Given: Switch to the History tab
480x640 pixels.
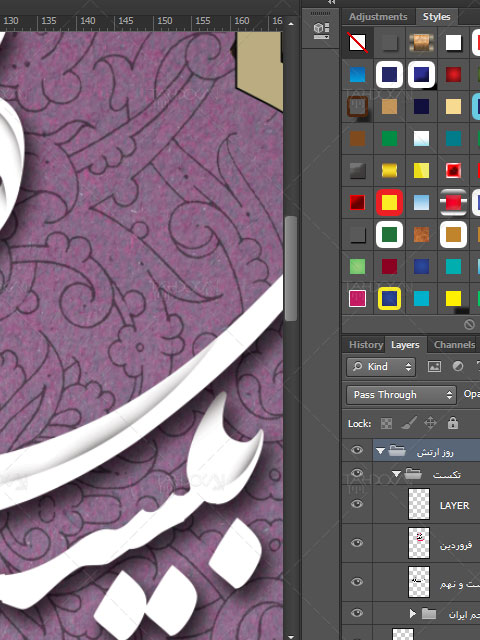Looking at the screenshot, I should coord(366,345).
